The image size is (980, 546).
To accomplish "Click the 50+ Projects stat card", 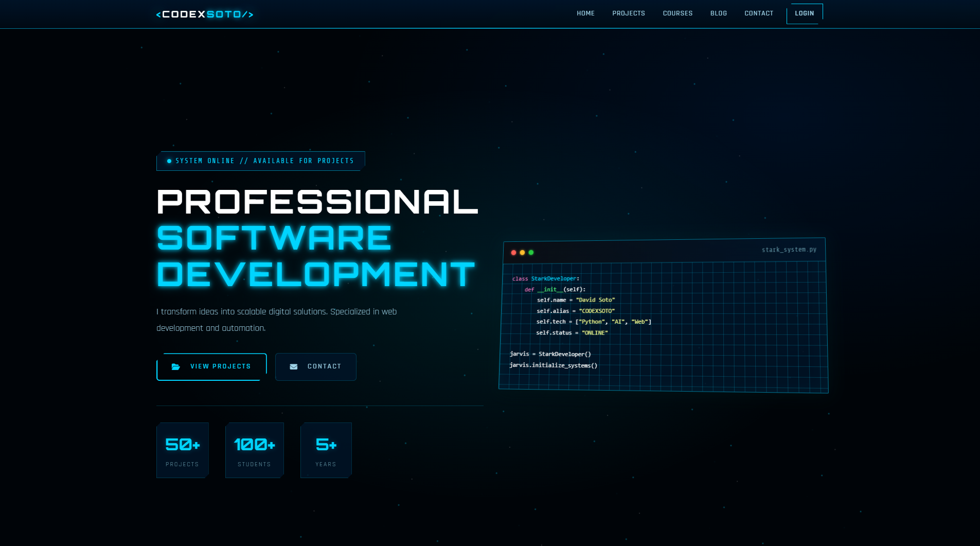I will pyautogui.click(x=182, y=450).
